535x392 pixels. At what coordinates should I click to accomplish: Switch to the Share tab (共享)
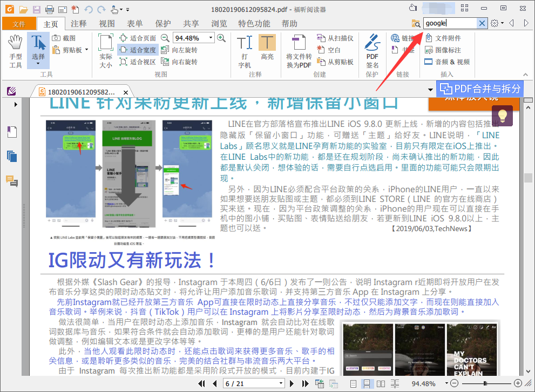(191, 24)
